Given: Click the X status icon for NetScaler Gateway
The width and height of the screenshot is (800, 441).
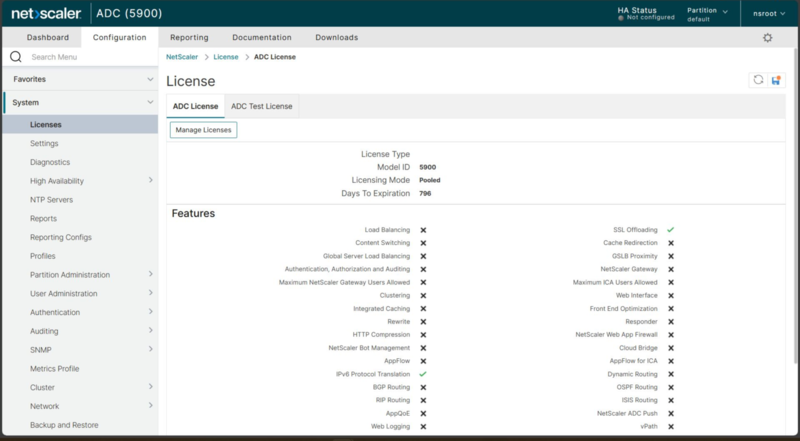Looking at the screenshot, I should click(671, 270).
